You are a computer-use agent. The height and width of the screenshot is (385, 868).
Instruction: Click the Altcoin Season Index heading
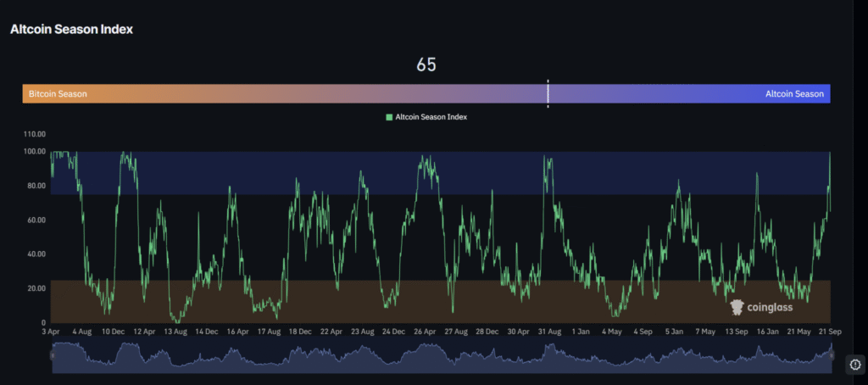tap(71, 29)
